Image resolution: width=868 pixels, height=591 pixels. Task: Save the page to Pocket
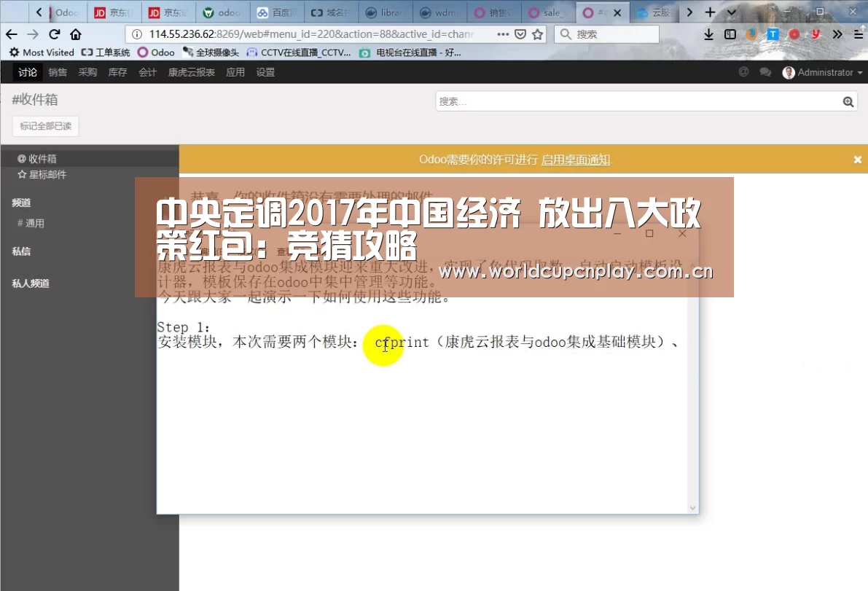coord(520,34)
